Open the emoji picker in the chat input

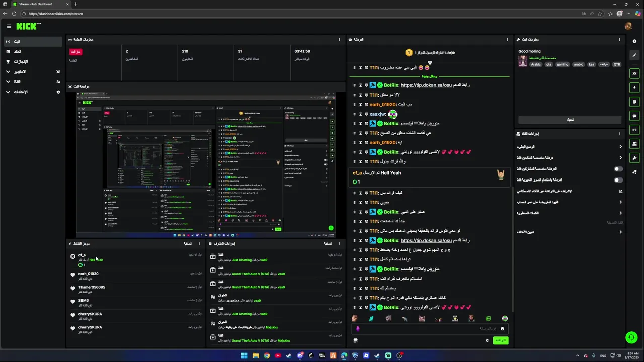(502, 329)
